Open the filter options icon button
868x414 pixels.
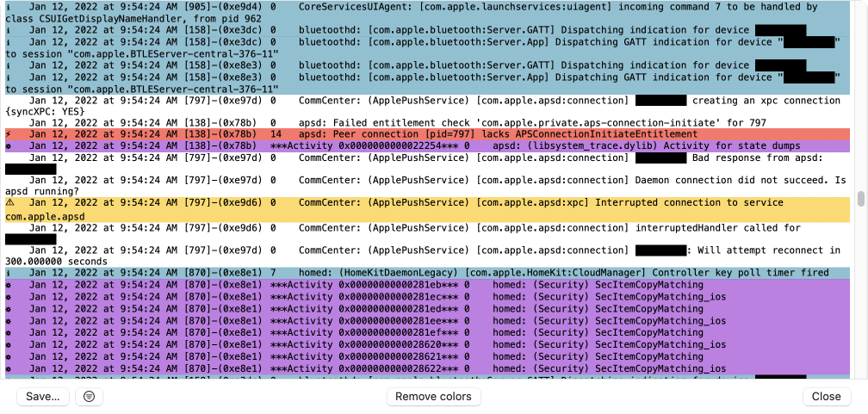pos(90,396)
